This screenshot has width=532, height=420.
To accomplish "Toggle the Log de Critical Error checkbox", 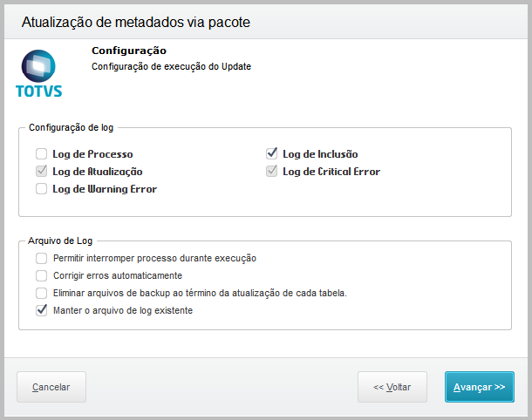I will point(271,172).
